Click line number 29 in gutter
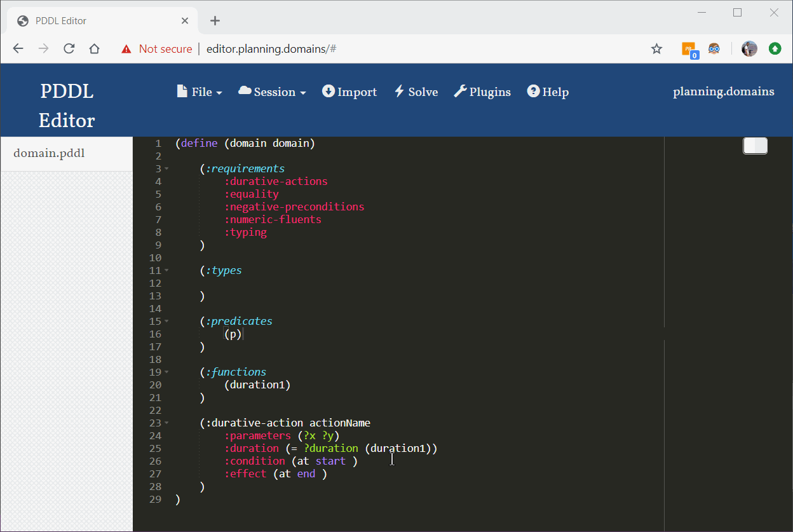The width and height of the screenshot is (793, 532). 155,499
